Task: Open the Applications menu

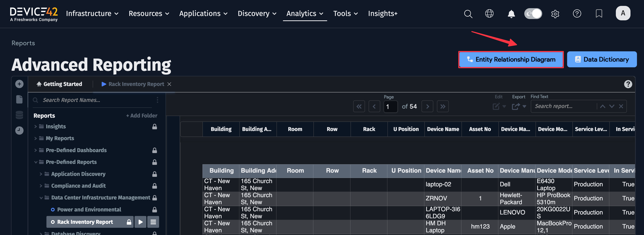Action: [x=203, y=13]
